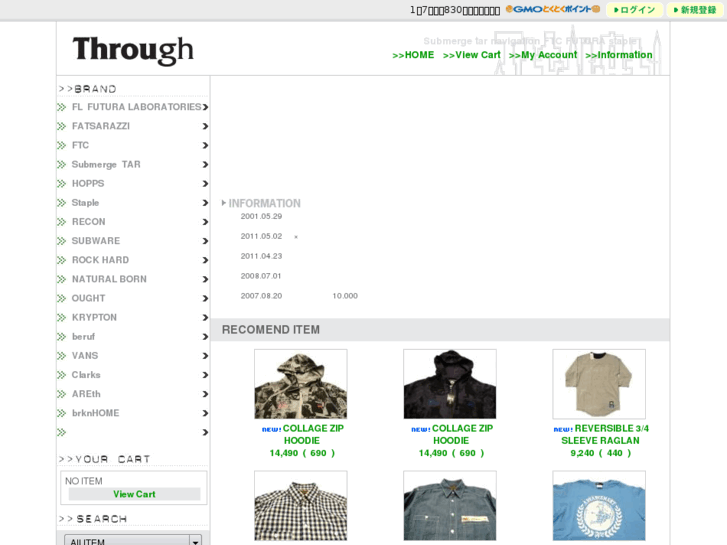Open the checkered shirt thumbnail
727x545 pixels.
pos(300,506)
